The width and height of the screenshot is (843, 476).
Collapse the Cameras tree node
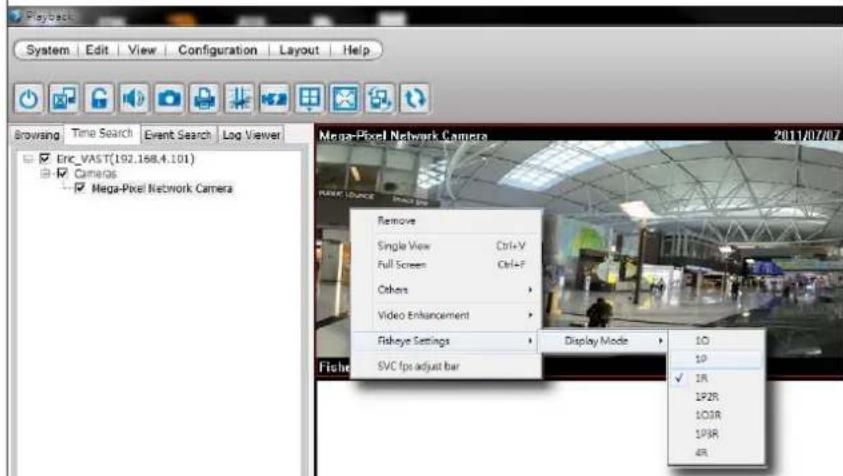coord(45,173)
